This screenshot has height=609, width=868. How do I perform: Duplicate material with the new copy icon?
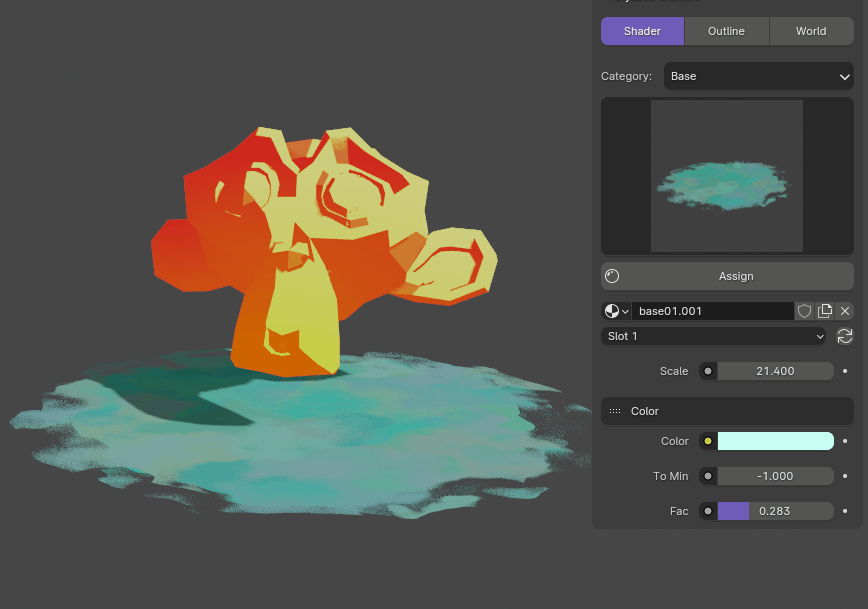pyautogui.click(x=825, y=311)
